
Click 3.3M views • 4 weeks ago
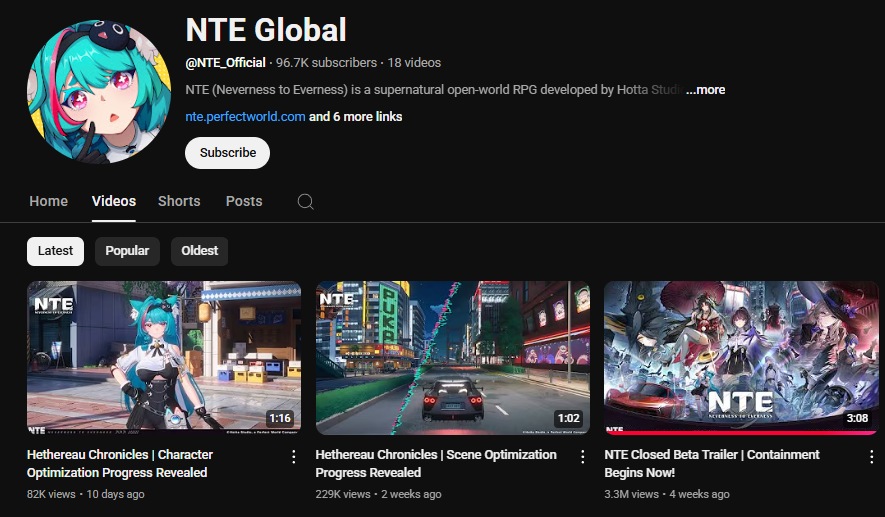[667, 494]
